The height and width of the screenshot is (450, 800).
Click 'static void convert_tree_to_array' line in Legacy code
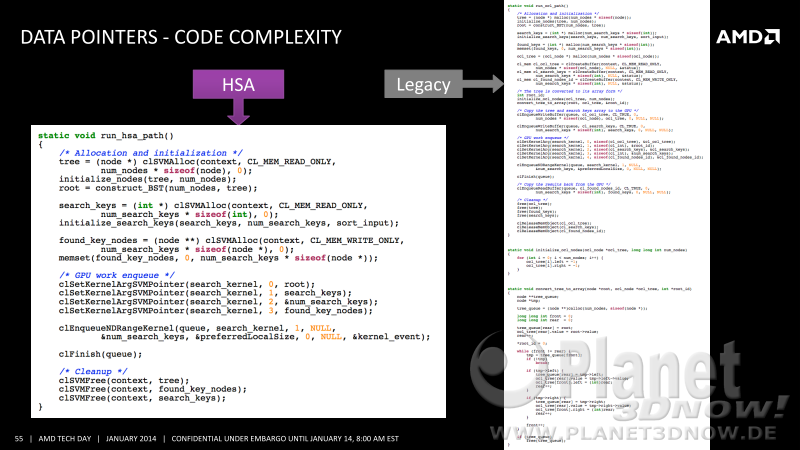pos(599,289)
